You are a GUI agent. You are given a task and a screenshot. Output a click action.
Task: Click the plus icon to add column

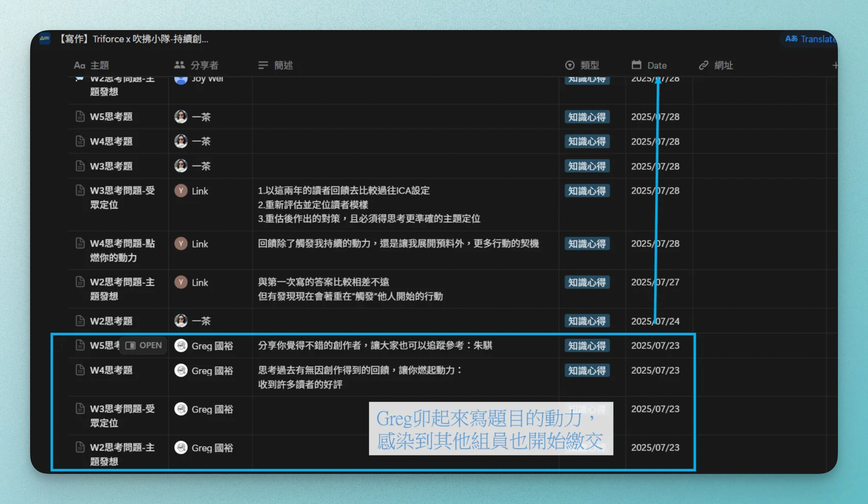coord(835,65)
